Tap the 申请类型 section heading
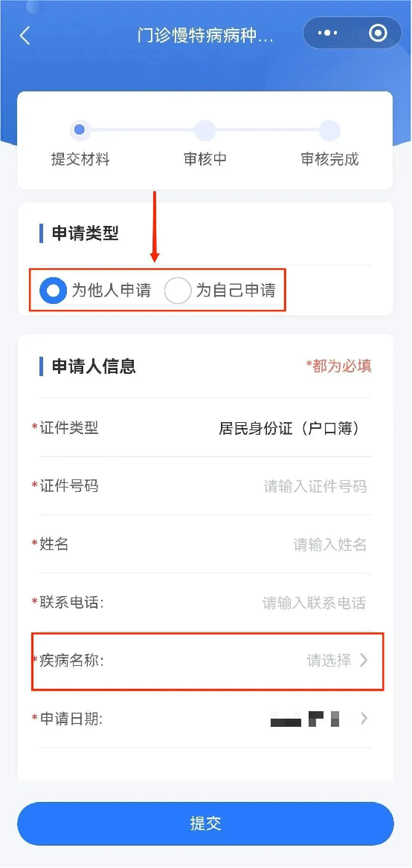 86,233
